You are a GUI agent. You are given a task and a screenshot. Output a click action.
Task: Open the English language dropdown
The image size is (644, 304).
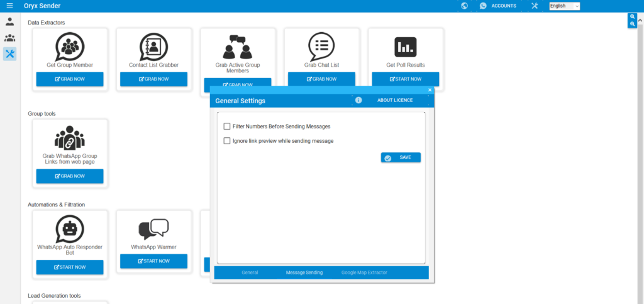point(565,6)
